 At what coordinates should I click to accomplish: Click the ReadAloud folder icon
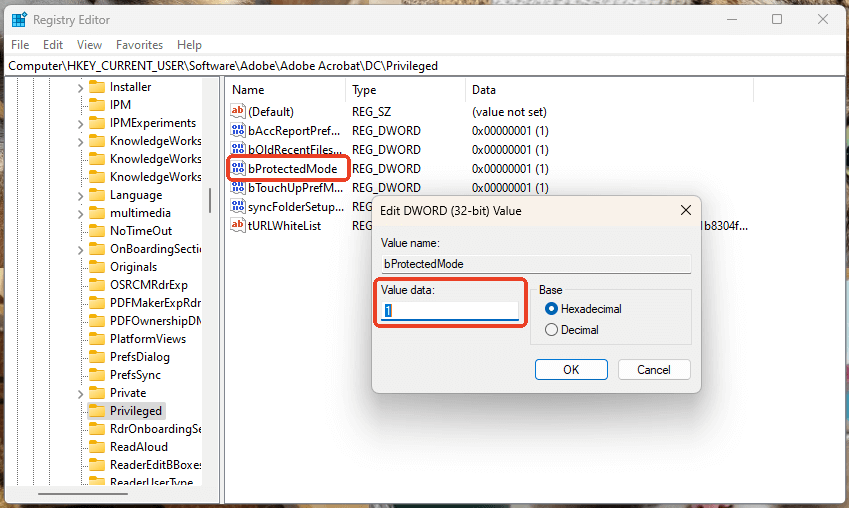click(x=97, y=446)
